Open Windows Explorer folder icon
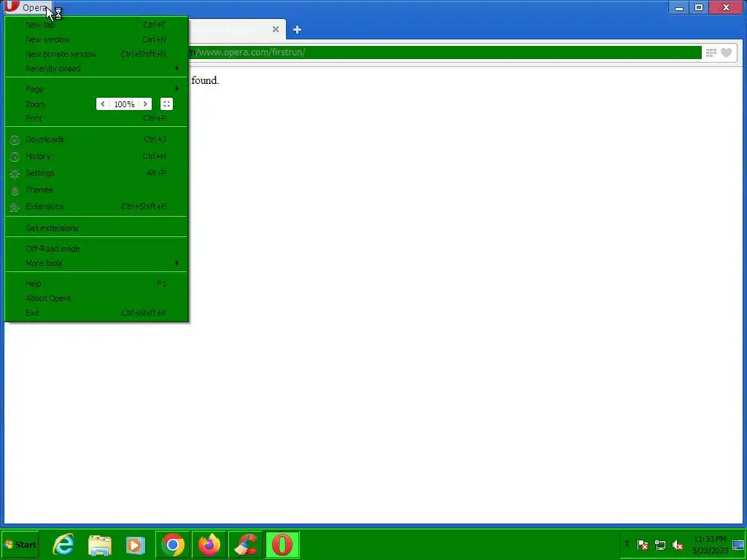747x560 pixels. 99,545
